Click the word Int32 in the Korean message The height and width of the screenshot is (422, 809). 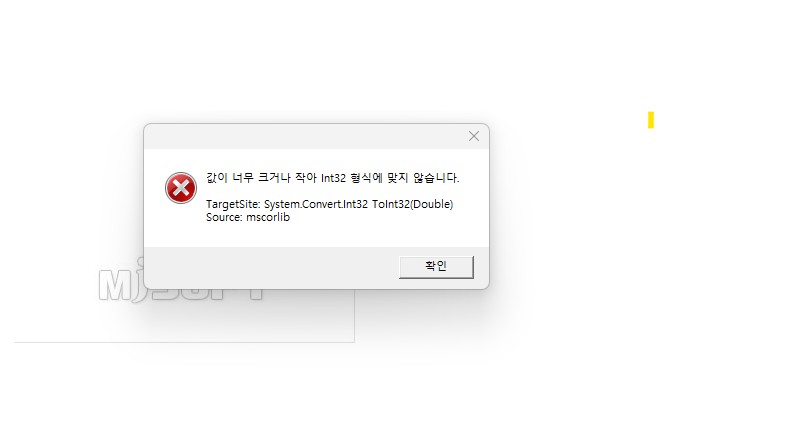pos(333,178)
